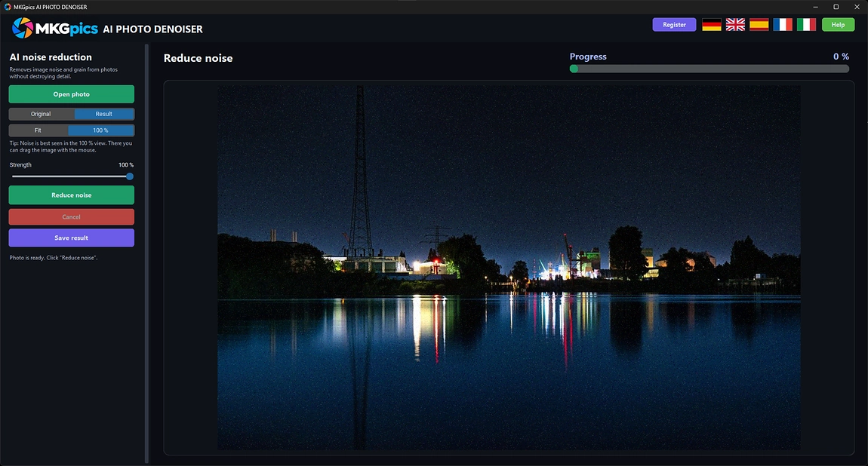Click the Progress bar track
Screen dimensions: 868x466
709,69
